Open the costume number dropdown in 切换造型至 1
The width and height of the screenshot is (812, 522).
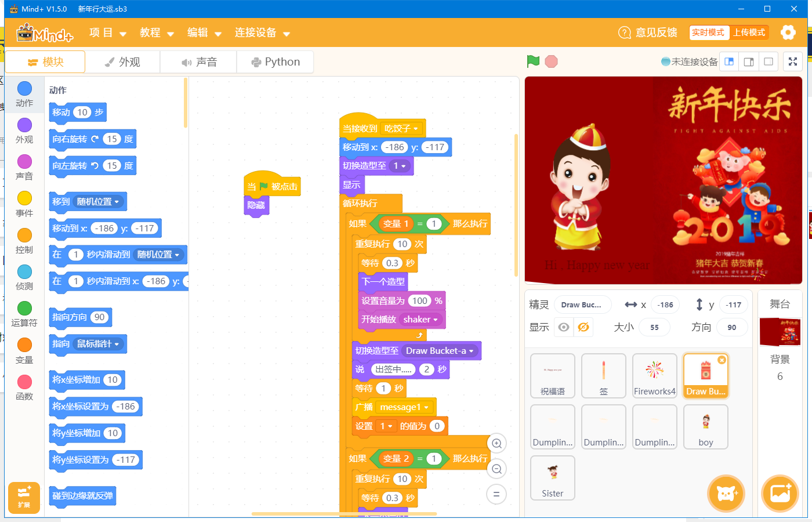[x=400, y=166]
